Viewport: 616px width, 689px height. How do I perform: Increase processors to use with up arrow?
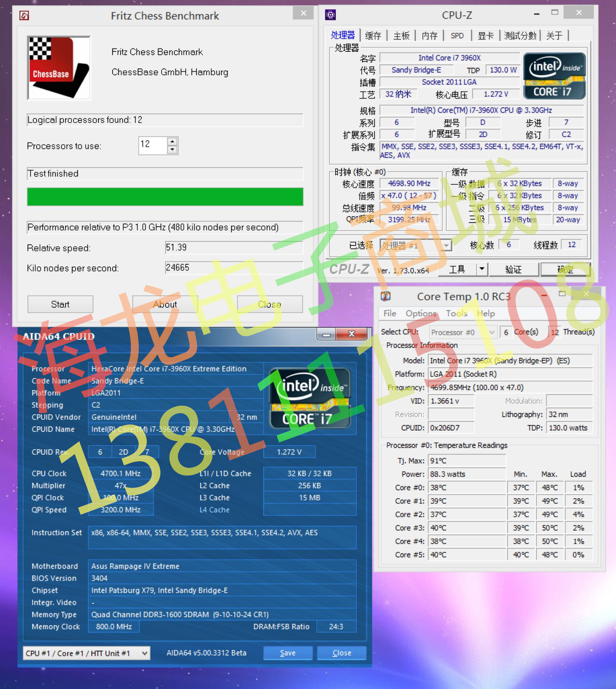point(172,141)
